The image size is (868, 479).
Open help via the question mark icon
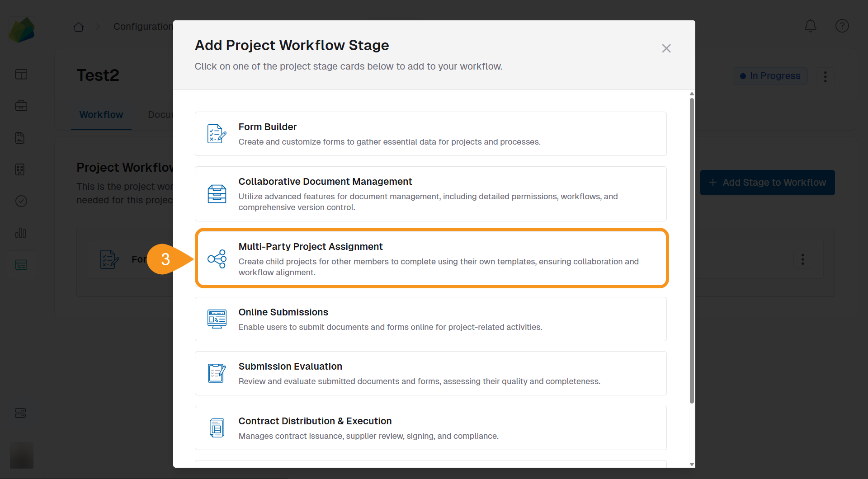coord(842,26)
